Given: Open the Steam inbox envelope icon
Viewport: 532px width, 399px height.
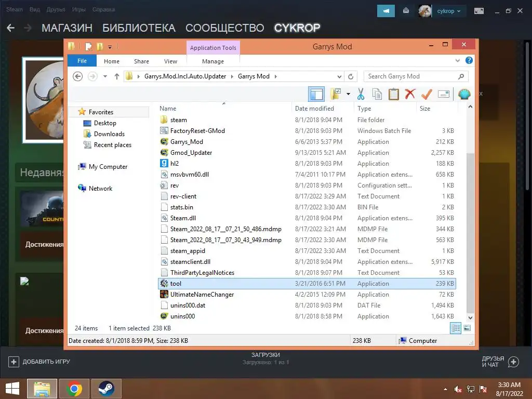Looking at the screenshot, I should pos(406,11).
